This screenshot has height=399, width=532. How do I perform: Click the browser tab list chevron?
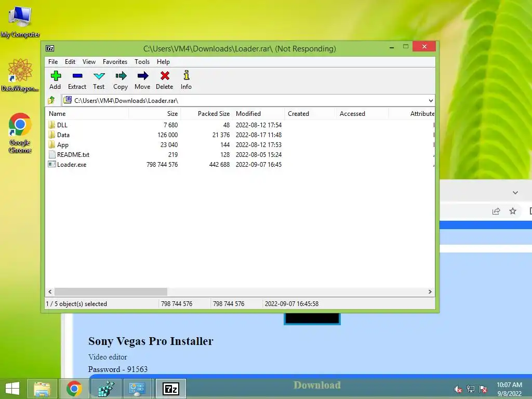[x=515, y=193]
